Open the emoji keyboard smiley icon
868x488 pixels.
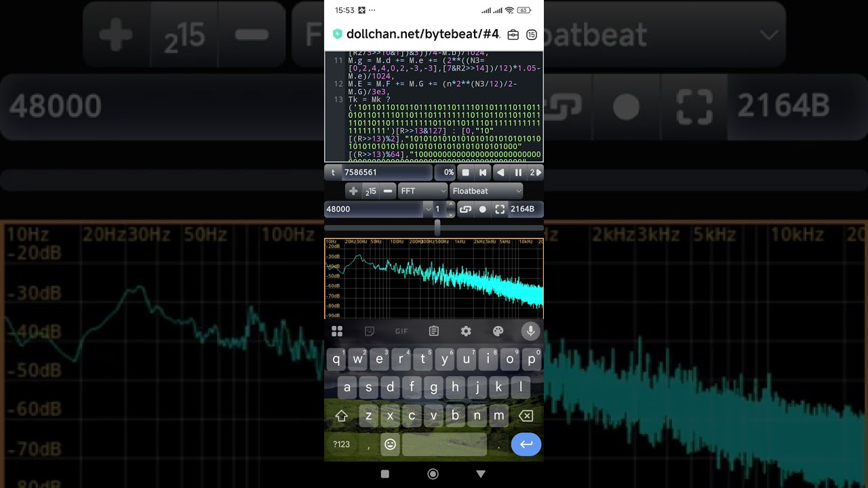coord(391,445)
